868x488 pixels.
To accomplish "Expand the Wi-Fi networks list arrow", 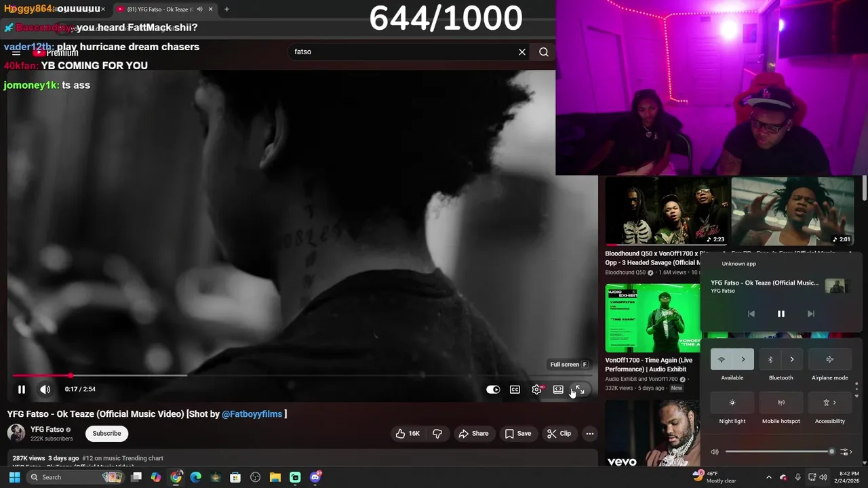I will coord(743,359).
